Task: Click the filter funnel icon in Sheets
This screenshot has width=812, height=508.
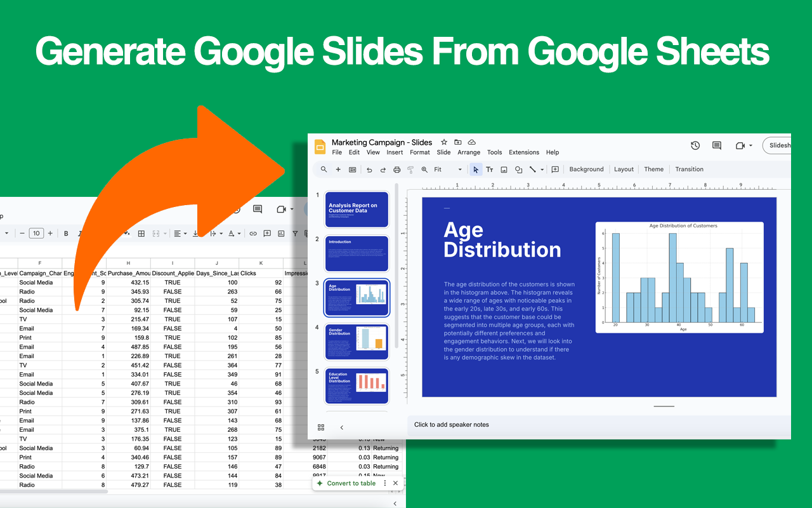Action: coord(295,234)
